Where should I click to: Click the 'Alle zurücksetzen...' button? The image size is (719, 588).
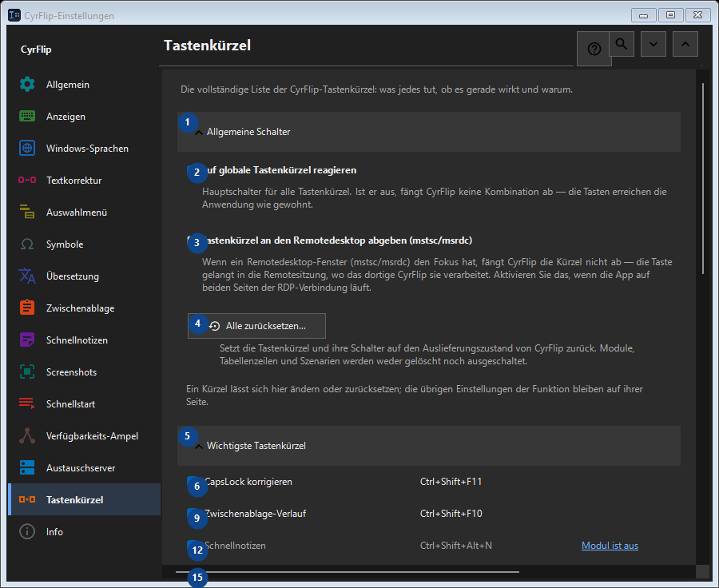256,326
